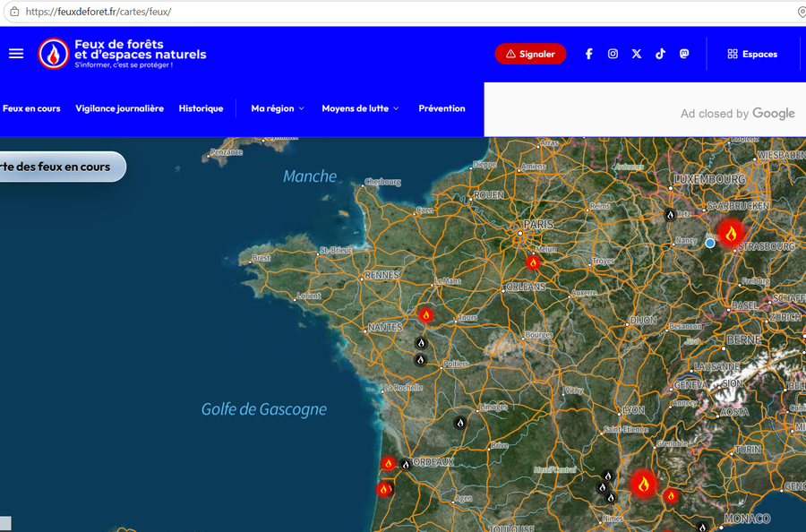This screenshot has height=532, width=806.
Task: Open the hamburger navigation menu
Action: pyautogui.click(x=16, y=54)
